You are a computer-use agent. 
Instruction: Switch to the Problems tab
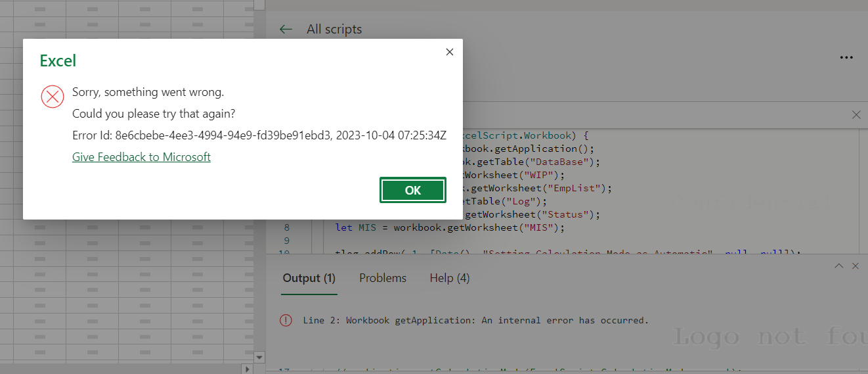point(383,278)
